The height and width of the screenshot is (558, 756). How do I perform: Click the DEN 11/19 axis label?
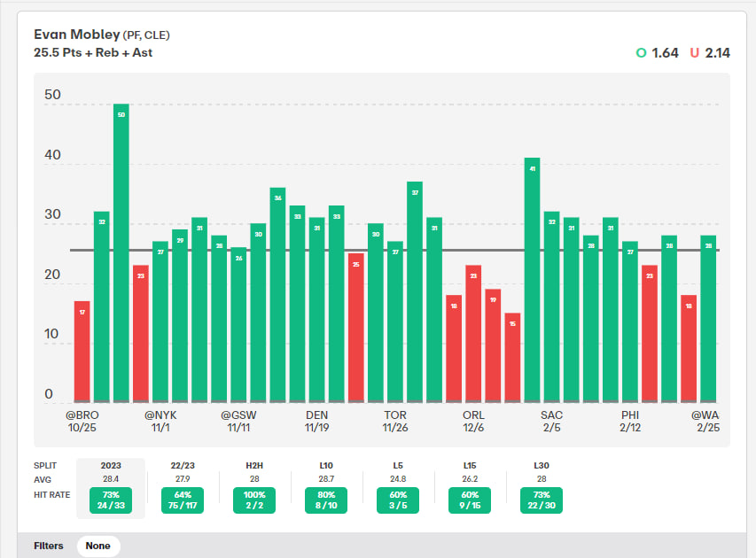click(316, 421)
